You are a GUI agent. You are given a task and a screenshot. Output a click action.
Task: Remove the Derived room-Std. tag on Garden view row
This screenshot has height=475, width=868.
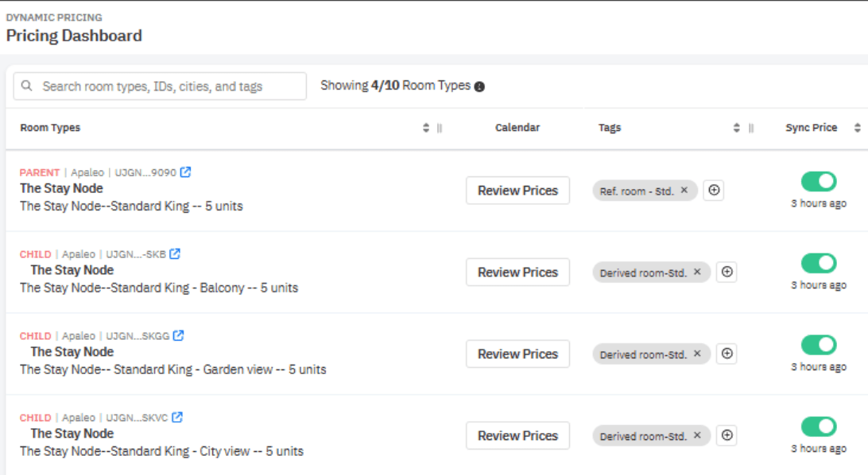699,353
